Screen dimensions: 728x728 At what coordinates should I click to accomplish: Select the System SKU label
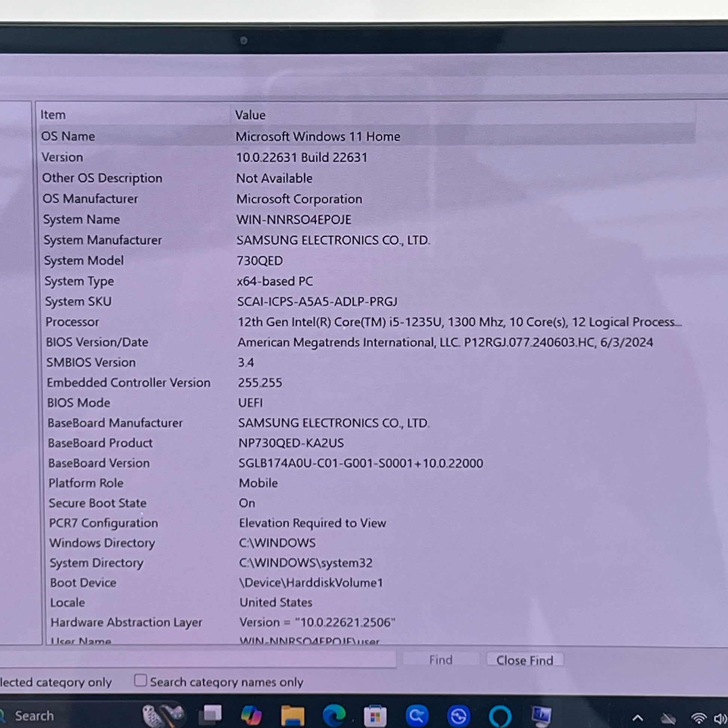tap(78, 302)
